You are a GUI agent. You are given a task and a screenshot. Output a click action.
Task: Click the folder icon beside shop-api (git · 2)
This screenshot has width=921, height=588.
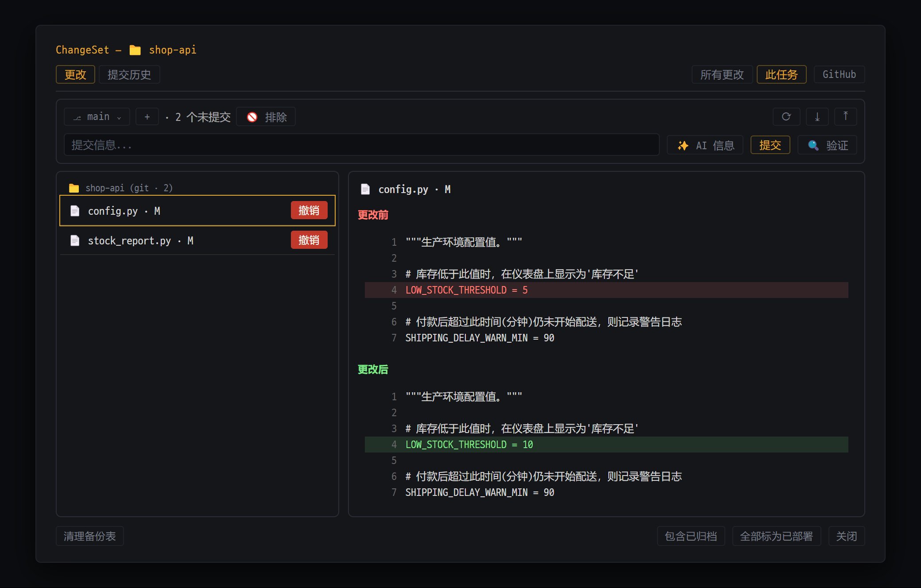tap(74, 188)
